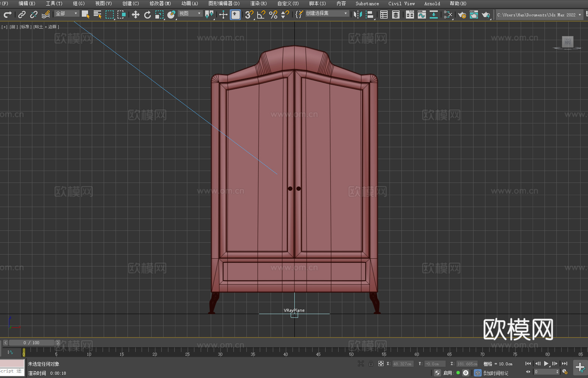
Task: Click the Mirror tool icon
Action: [358, 14]
